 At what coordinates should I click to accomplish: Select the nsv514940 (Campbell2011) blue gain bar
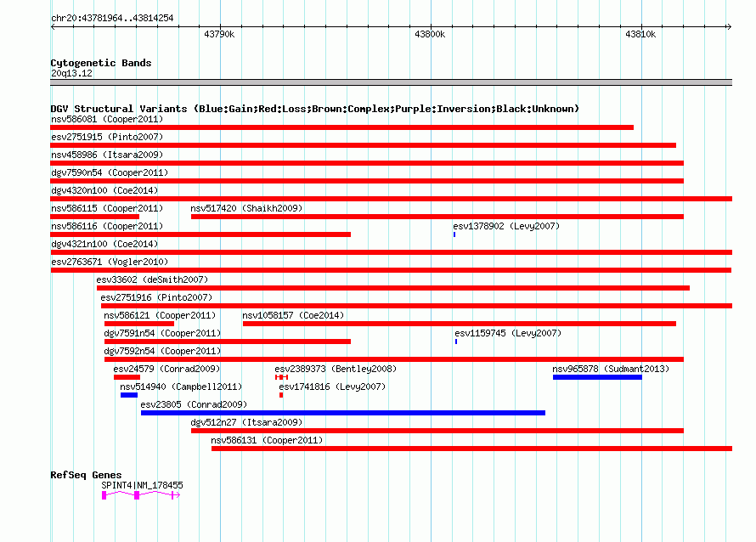pos(129,395)
